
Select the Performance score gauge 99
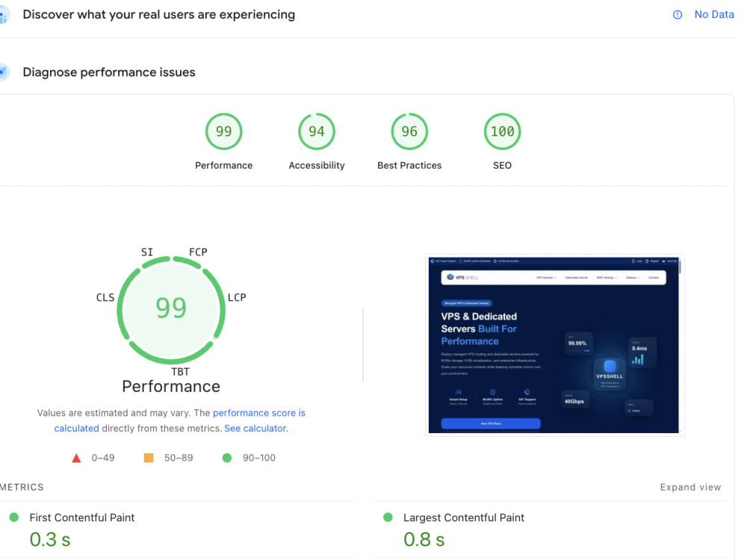coord(223,131)
